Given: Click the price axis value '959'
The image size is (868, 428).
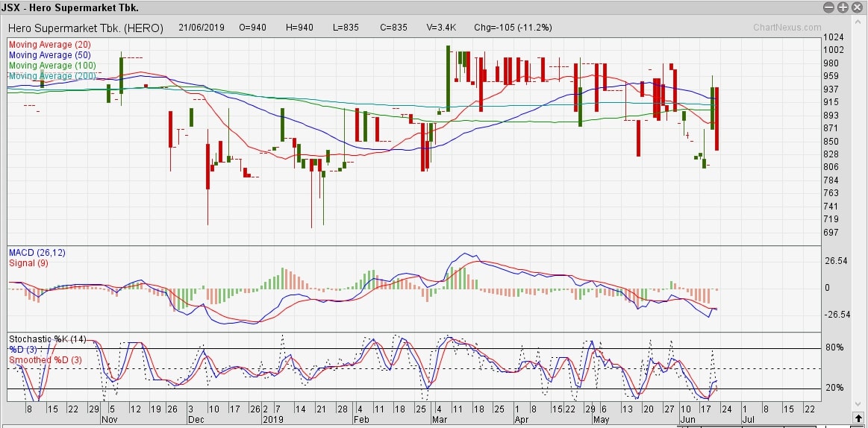Looking at the screenshot, I should pyautogui.click(x=832, y=76).
